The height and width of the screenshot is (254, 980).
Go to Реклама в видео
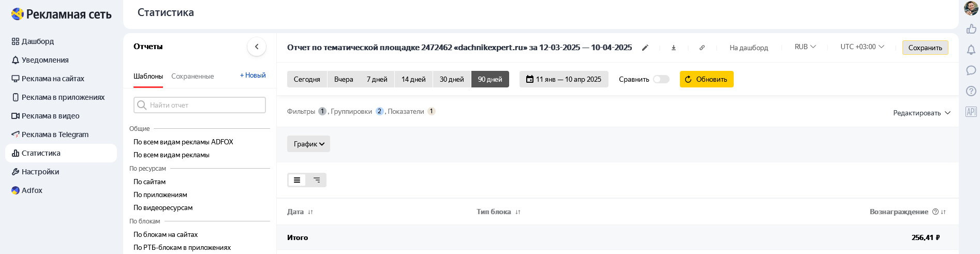tap(45, 116)
